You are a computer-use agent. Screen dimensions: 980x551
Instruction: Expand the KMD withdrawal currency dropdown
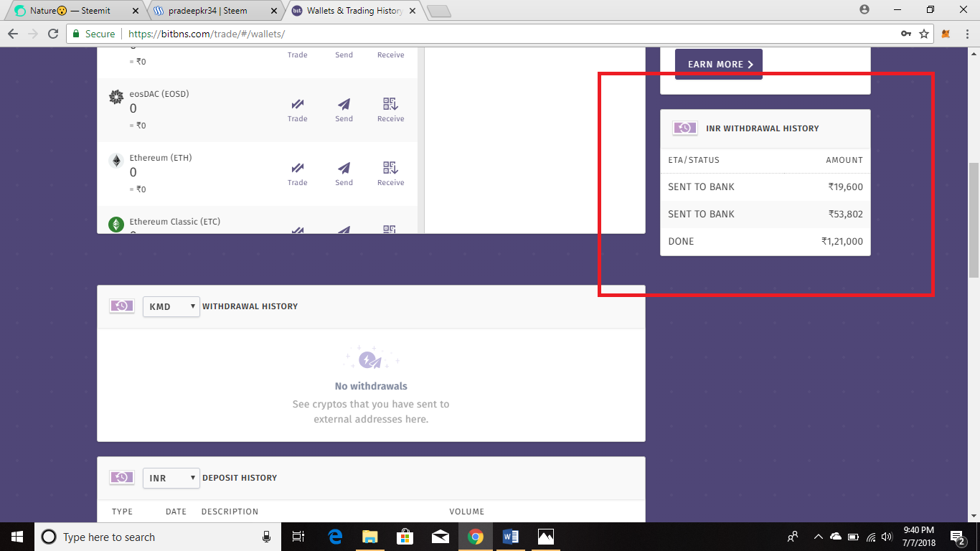pyautogui.click(x=171, y=306)
